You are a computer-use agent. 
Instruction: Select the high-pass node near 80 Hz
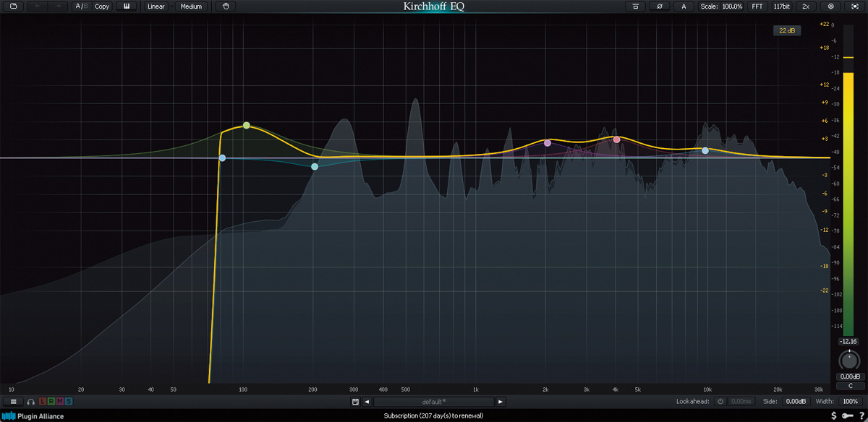pos(222,158)
